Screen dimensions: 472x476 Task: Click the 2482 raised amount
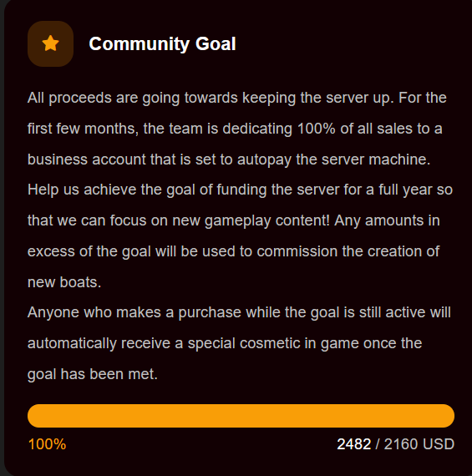coord(354,444)
